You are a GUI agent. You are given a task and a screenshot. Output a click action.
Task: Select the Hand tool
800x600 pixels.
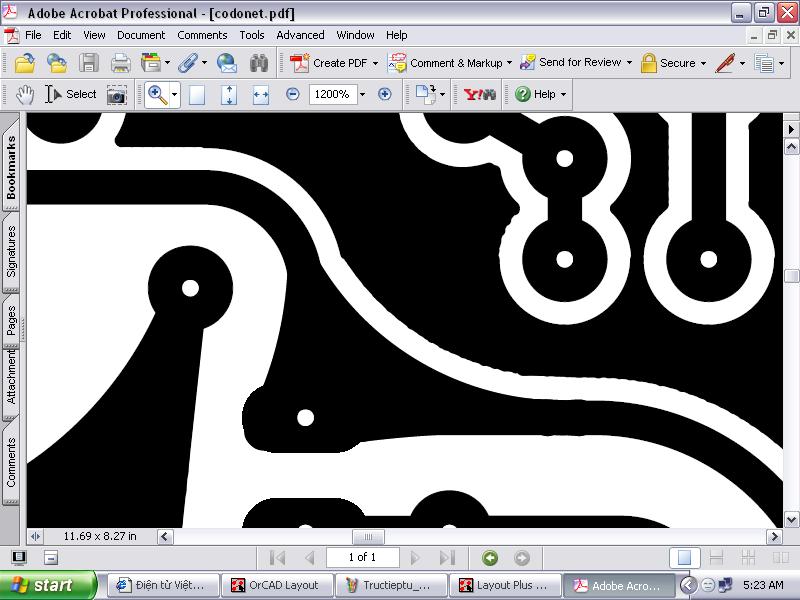click(x=26, y=94)
